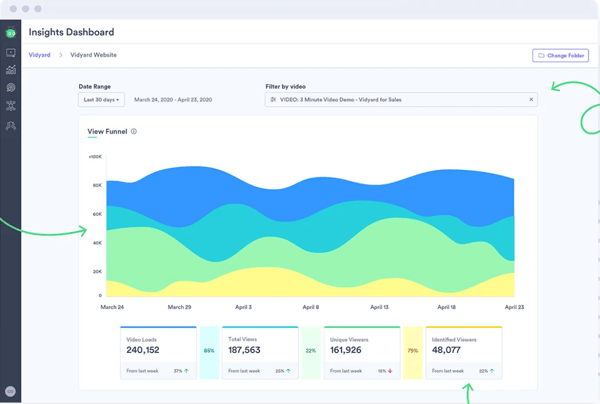Screen dimensions: 600x404
Task: Click the March 29 axis label
Action: [179, 307]
